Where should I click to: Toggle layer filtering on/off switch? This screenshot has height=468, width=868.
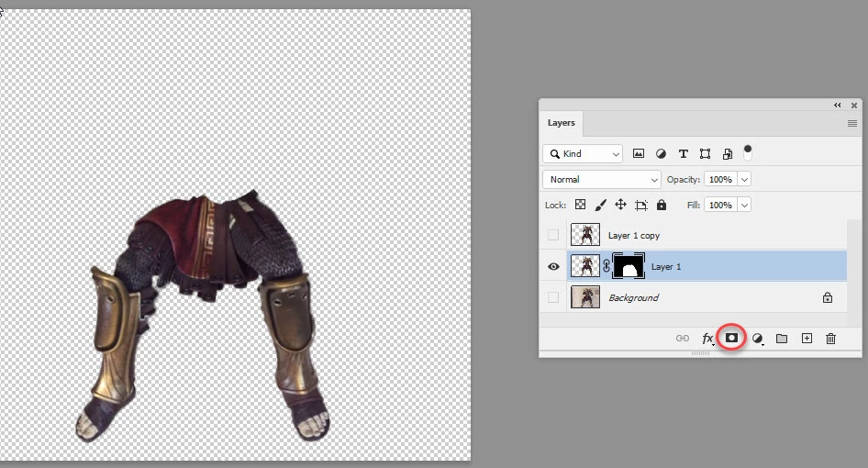[x=747, y=153]
